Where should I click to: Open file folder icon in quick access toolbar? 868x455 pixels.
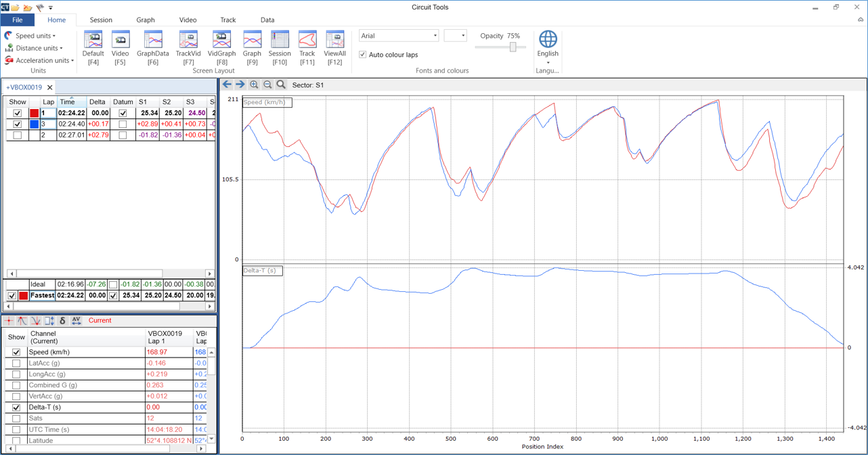click(15, 7)
